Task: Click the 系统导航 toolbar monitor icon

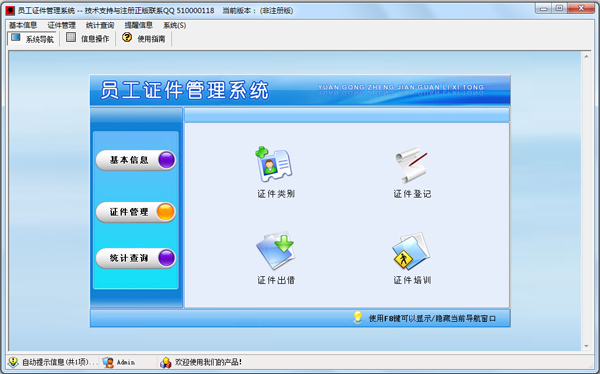Action: click(x=16, y=38)
